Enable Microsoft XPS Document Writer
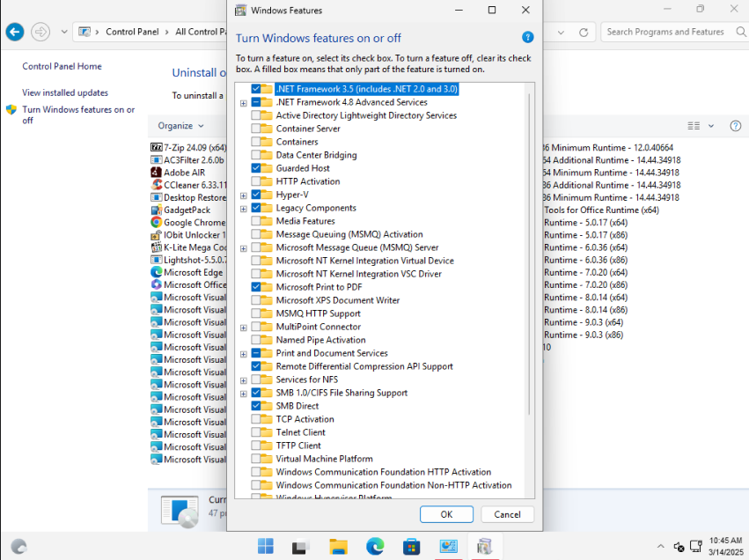This screenshot has width=749, height=560. click(x=255, y=300)
